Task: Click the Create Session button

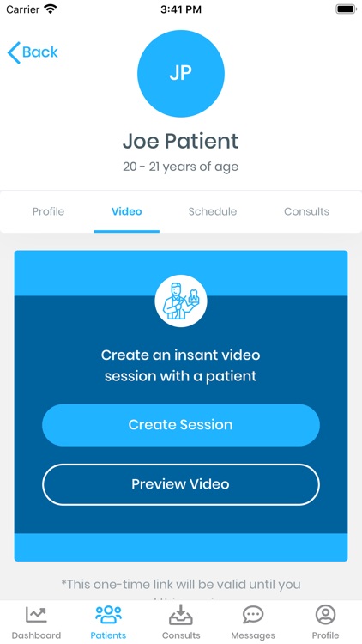Action: [x=181, y=425]
